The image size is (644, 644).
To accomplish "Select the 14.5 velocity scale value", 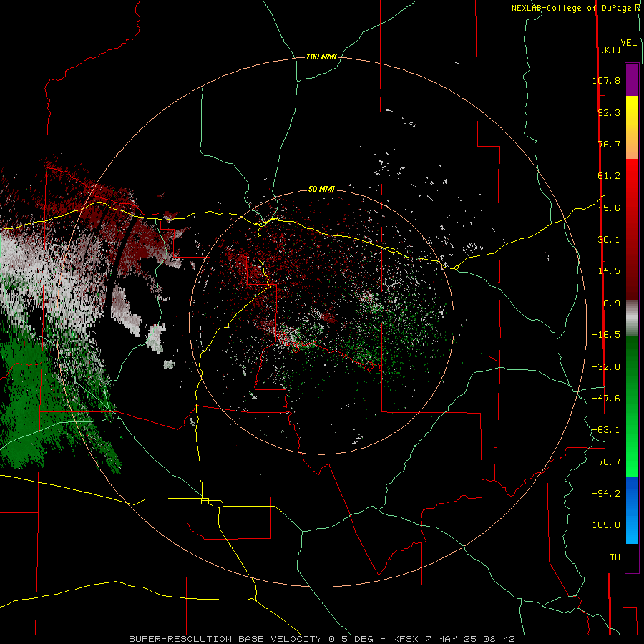I will (609, 271).
